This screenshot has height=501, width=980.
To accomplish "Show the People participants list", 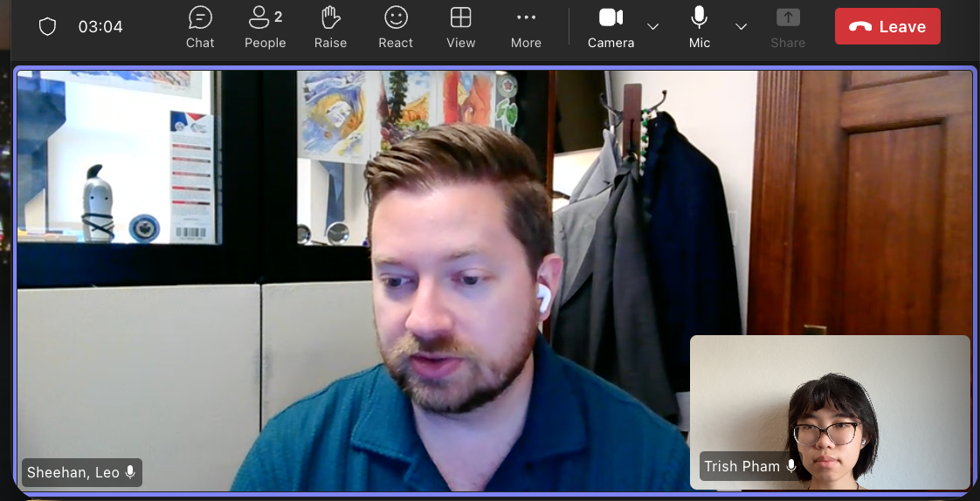I will click(265, 27).
